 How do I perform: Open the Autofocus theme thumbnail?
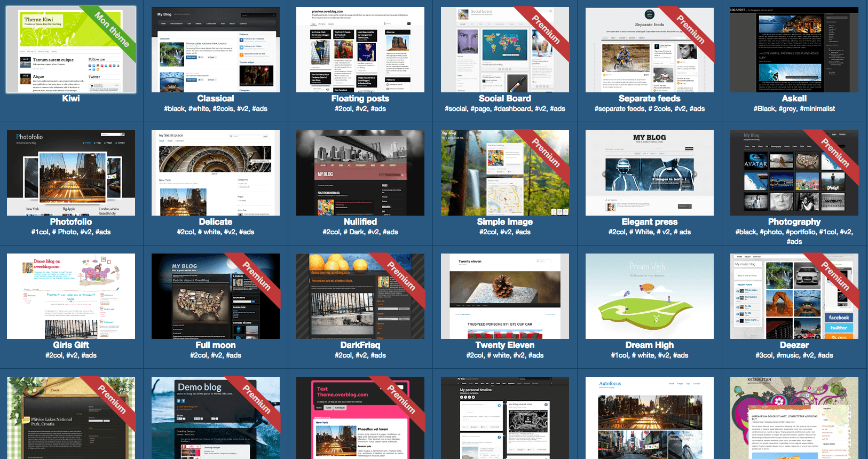(649, 418)
